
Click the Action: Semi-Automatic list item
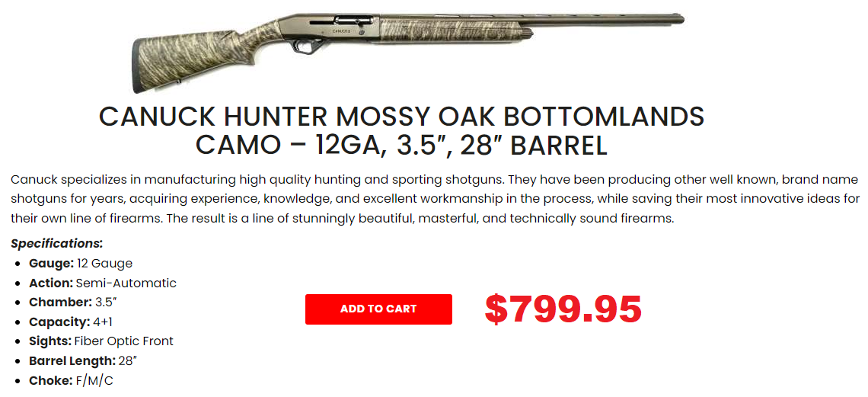coord(103,283)
